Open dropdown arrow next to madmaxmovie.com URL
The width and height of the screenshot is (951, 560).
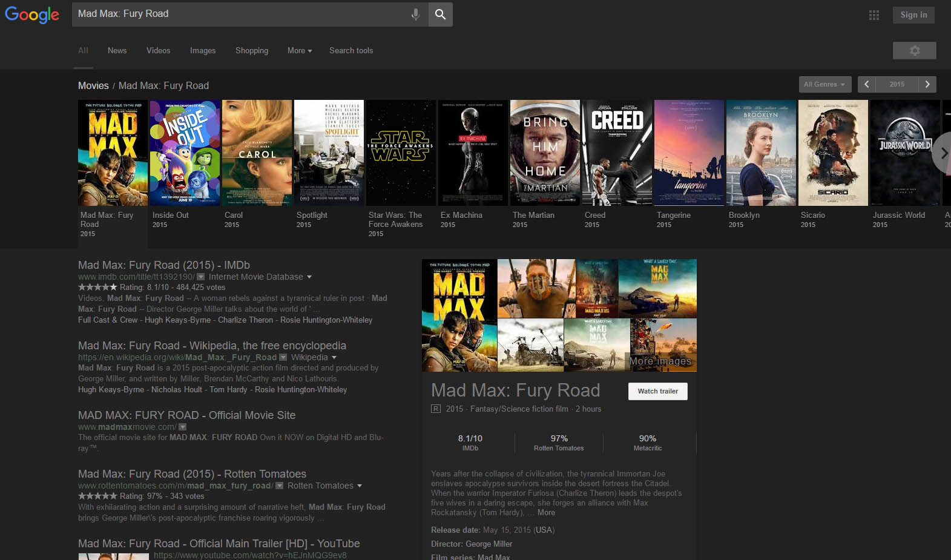pyautogui.click(x=183, y=427)
